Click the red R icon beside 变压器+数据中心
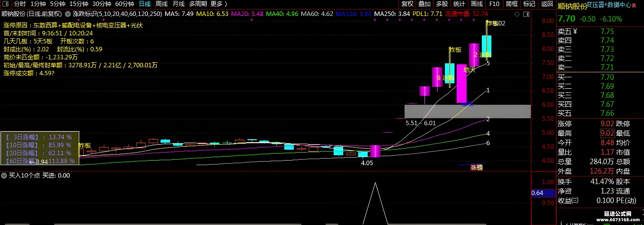The width and height of the screenshot is (644, 225). 634,5
